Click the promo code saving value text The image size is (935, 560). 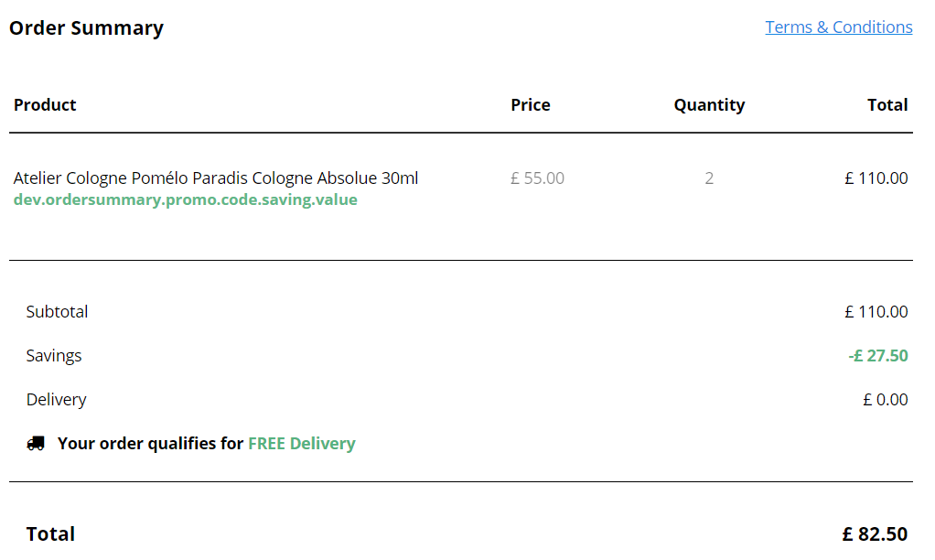[186, 199]
